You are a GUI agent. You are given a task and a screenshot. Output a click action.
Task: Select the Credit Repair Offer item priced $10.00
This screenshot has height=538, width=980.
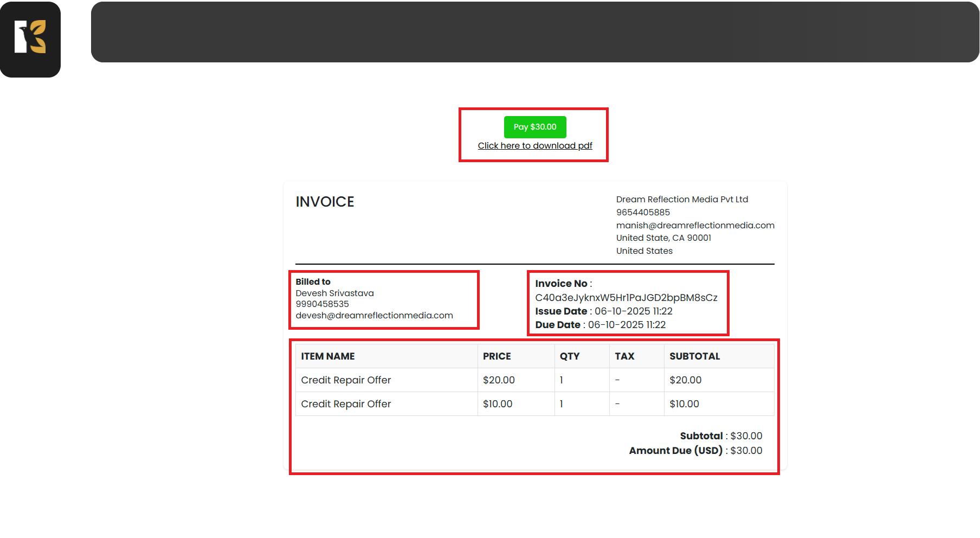(346, 404)
